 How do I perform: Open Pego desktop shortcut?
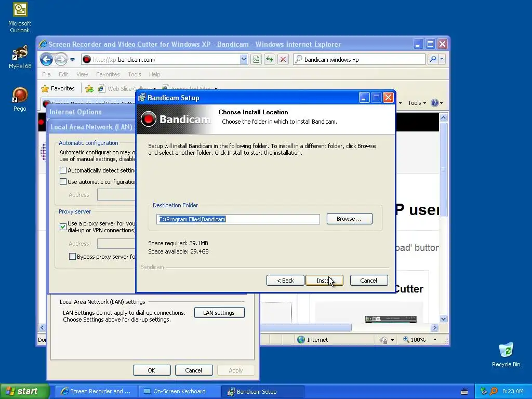pos(20,99)
